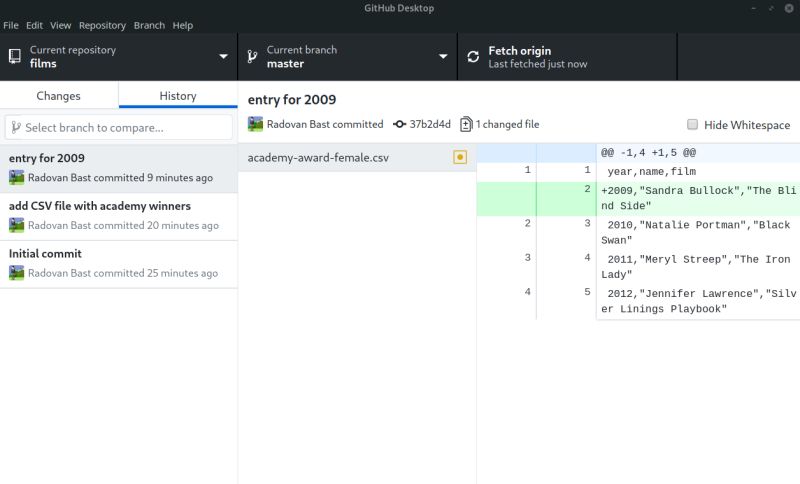
Task: Click the commit hash icon
Action: coord(399,124)
